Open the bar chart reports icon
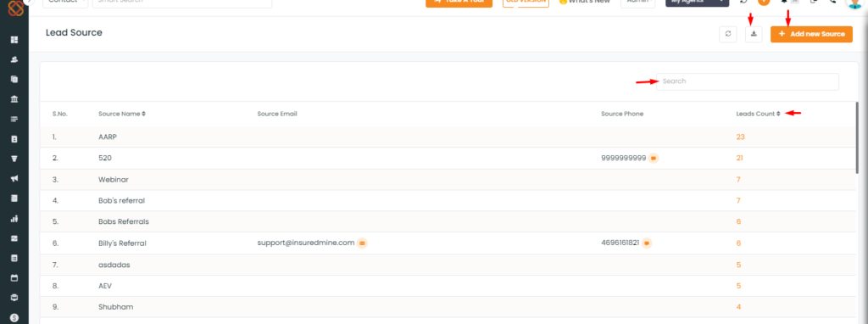The image size is (868, 324). click(x=14, y=218)
